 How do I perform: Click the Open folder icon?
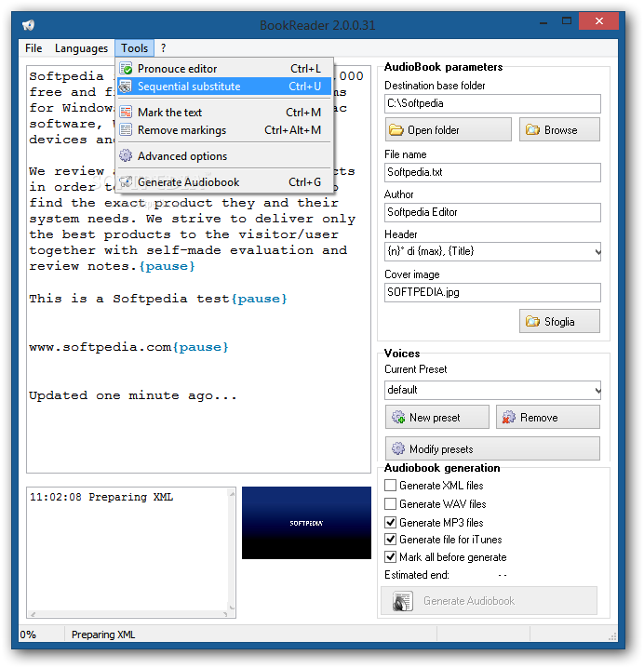click(x=396, y=130)
